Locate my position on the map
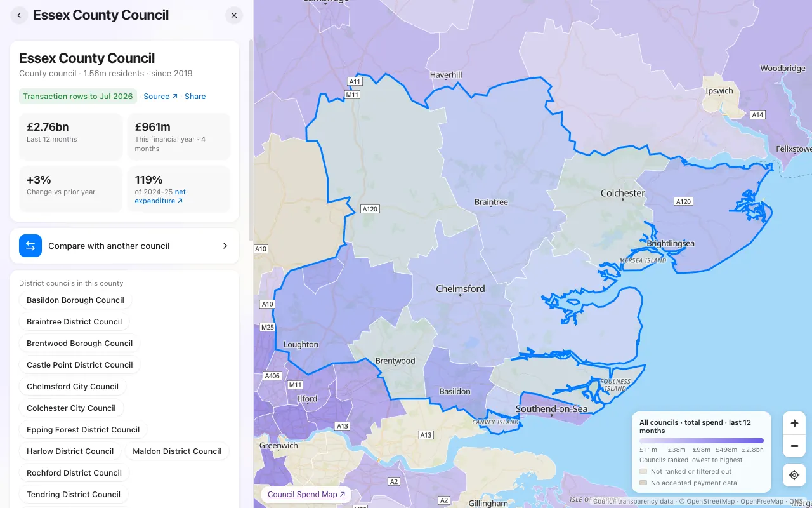The height and width of the screenshot is (508, 812). (794, 475)
